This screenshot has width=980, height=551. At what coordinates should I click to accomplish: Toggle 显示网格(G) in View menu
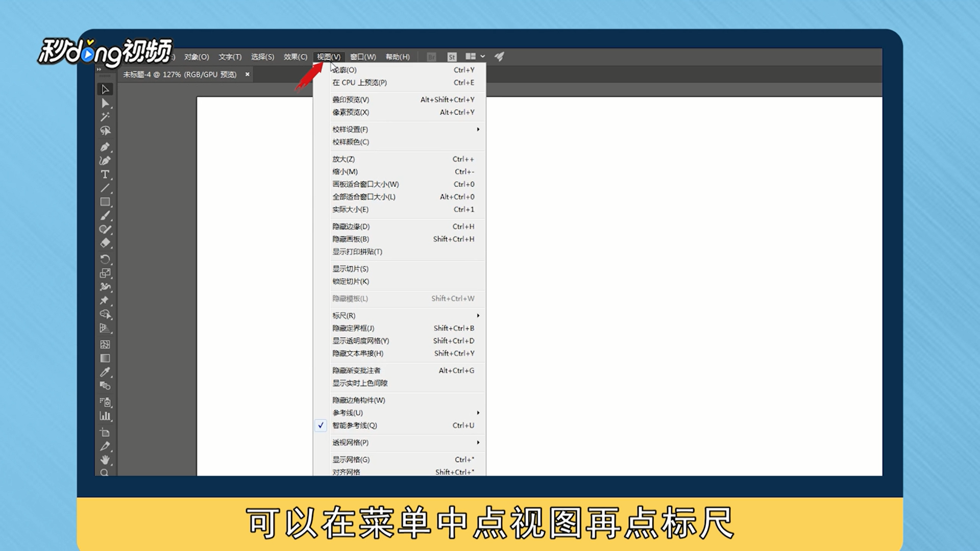(351, 460)
